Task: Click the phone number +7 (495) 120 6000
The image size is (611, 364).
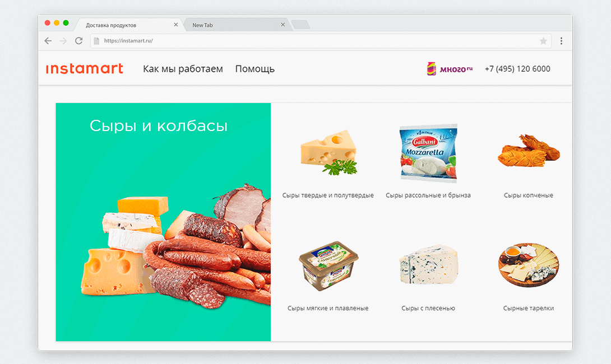Action: pyautogui.click(x=517, y=69)
